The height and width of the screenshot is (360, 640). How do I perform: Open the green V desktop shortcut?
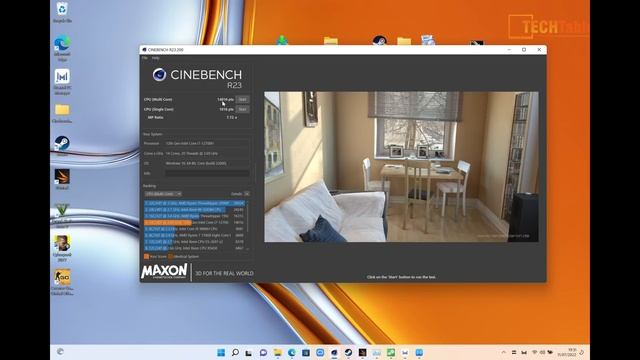pos(62,215)
